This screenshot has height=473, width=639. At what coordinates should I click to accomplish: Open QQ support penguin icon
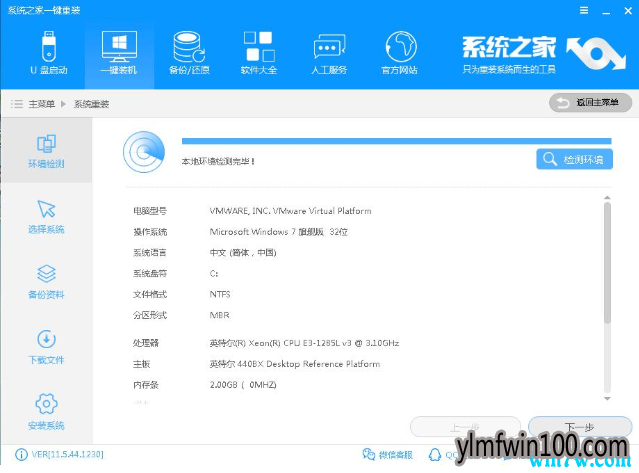435,455
